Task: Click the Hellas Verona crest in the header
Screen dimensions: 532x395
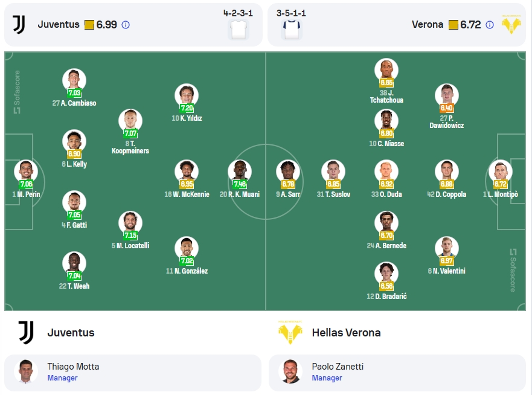Action: point(511,24)
